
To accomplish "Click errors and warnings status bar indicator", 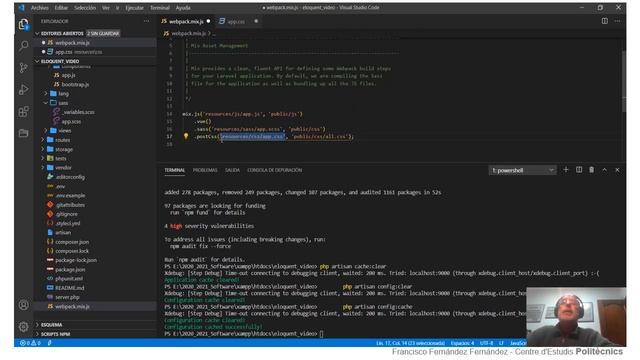I will coord(30,343).
